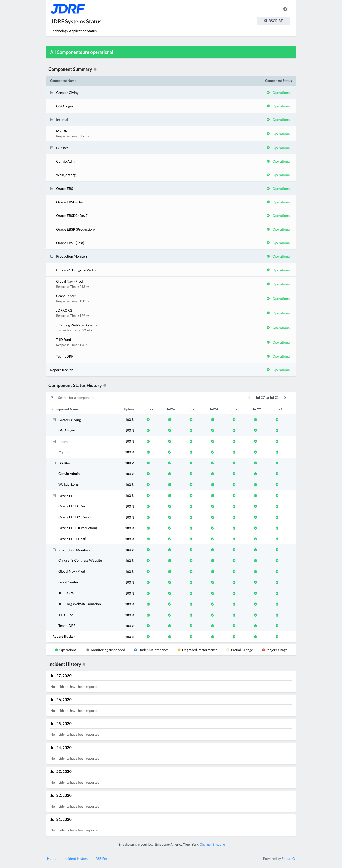
Task: Click Oracle EBSD2 (Dev2) in Component Summary
Action: pos(72,216)
